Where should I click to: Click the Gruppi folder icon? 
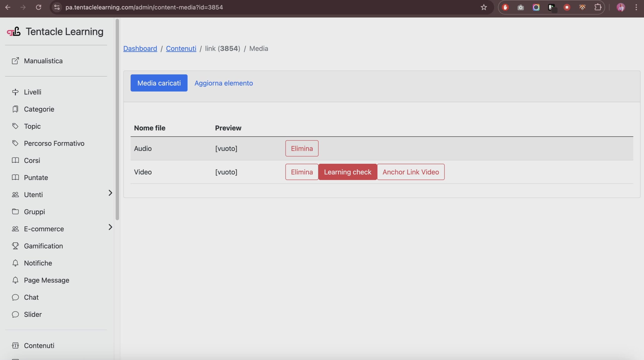(x=15, y=212)
